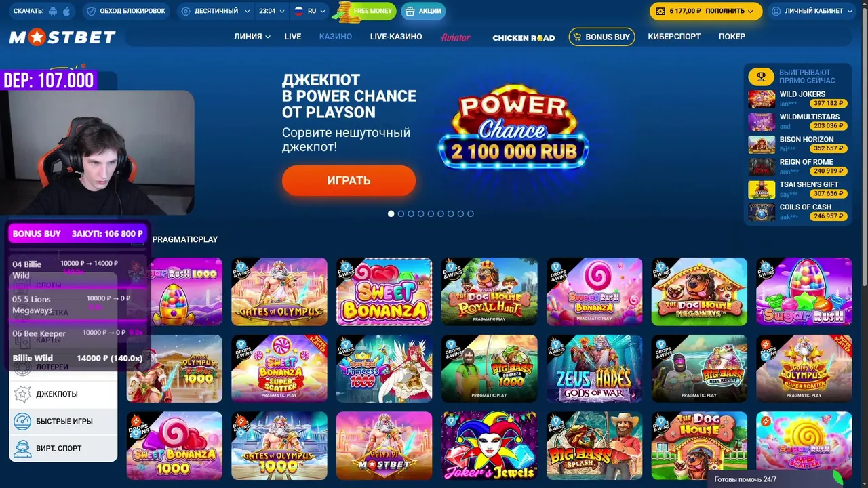
Task: Open the Jackpots sidebar icon
Action: [x=23, y=394]
